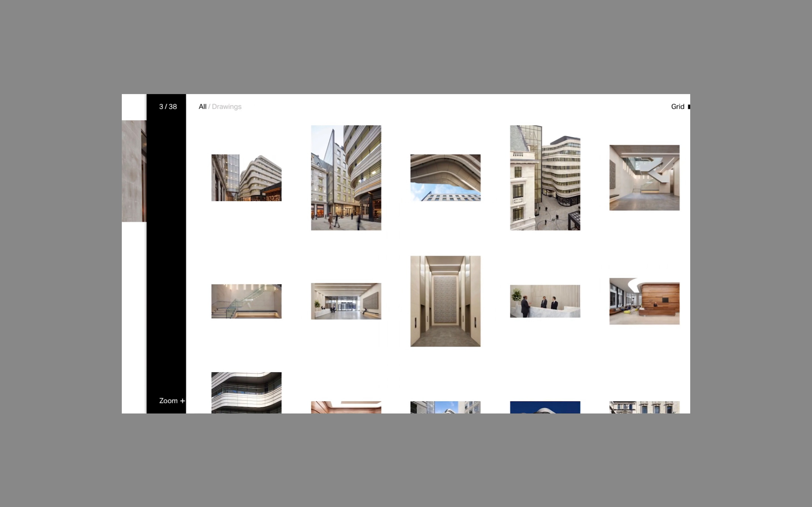Open the blue sky partial thumbnail
This screenshot has width=812, height=507.
click(x=545, y=407)
